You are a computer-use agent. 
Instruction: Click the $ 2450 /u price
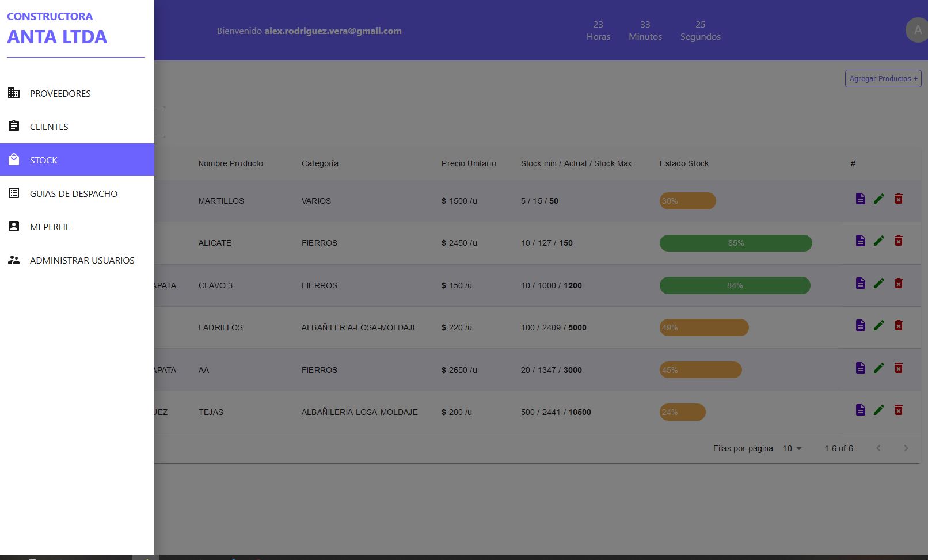point(459,243)
